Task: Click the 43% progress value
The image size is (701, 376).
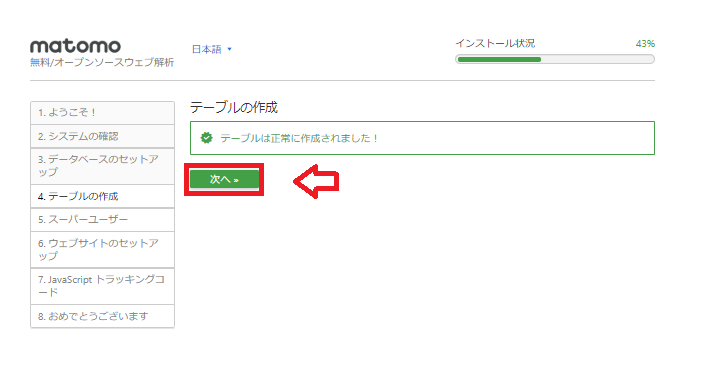Action: pos(645,44)
